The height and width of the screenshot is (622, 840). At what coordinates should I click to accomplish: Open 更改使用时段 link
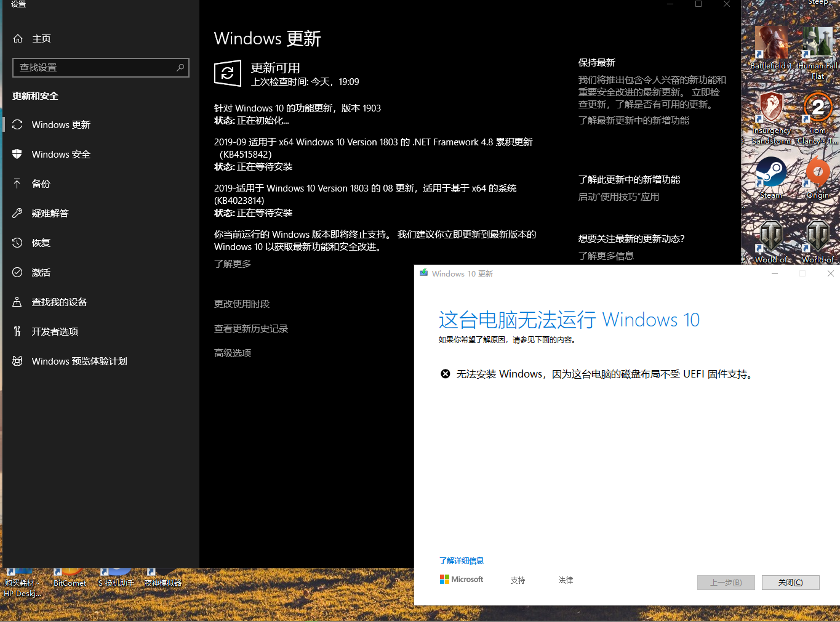coord(242,304)
